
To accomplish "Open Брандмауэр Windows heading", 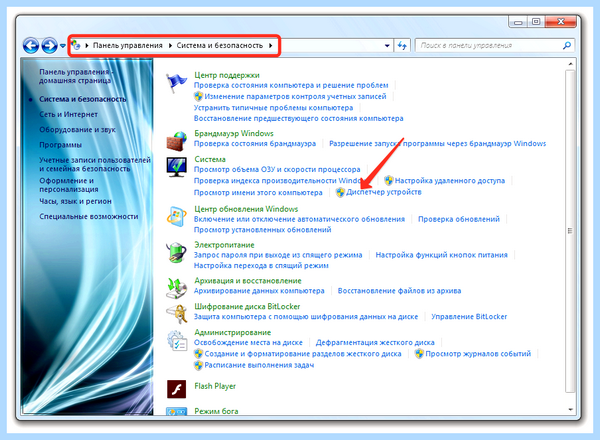I will (x=234, y=133).
